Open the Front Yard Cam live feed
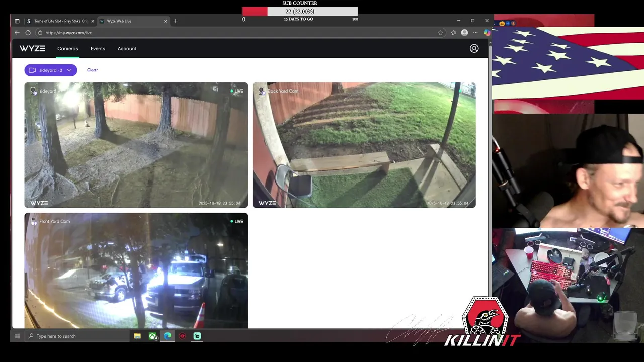 click(136, 270)
